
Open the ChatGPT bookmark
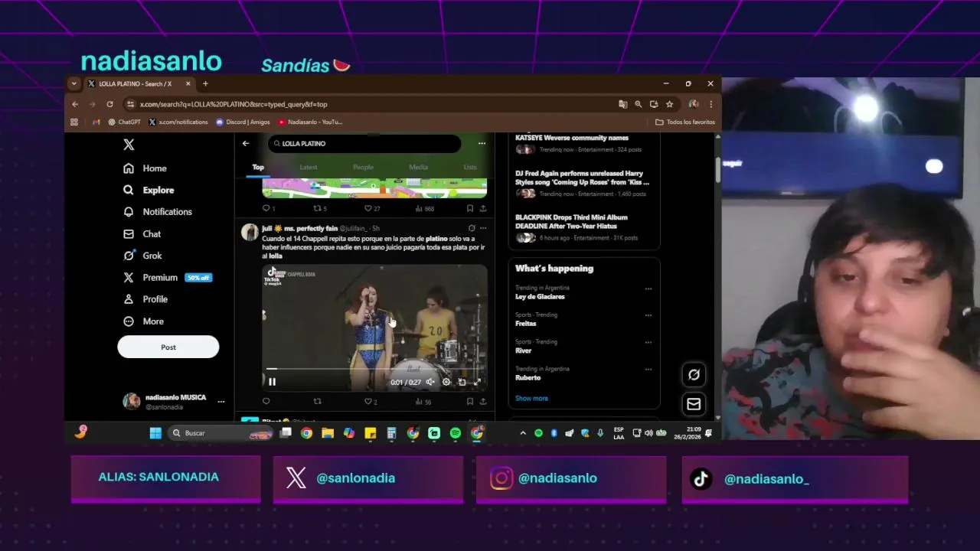(124, 122)
